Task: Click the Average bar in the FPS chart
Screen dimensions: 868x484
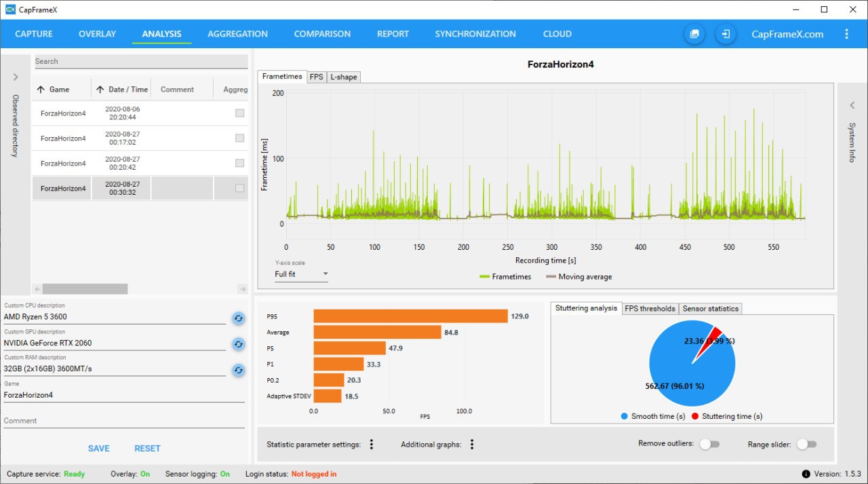Action: click(x=378, y=333)
